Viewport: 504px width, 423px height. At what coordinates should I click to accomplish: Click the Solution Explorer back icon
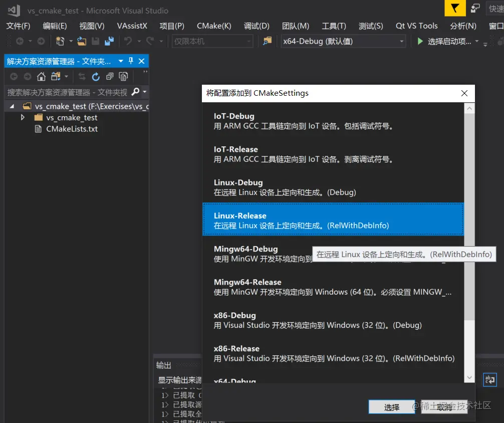point(14,76)
